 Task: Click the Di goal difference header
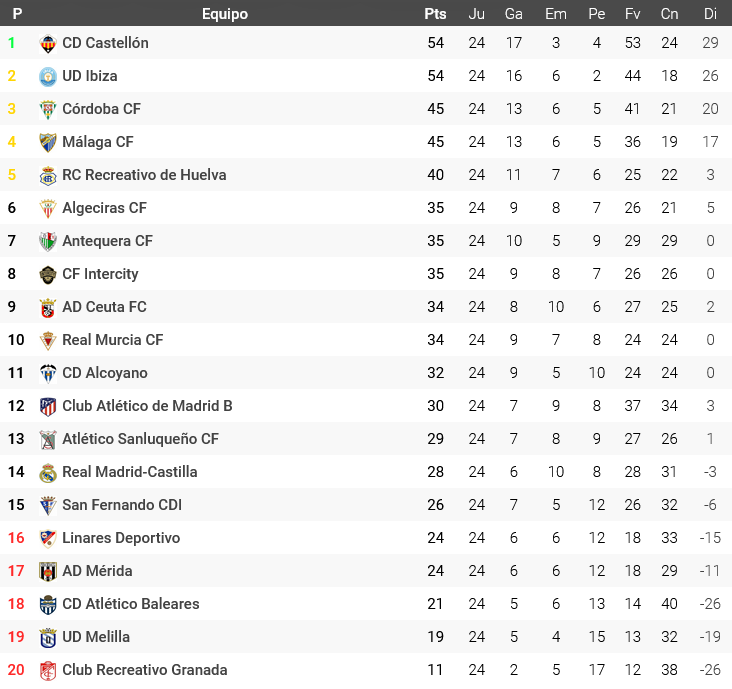(710, 14)
